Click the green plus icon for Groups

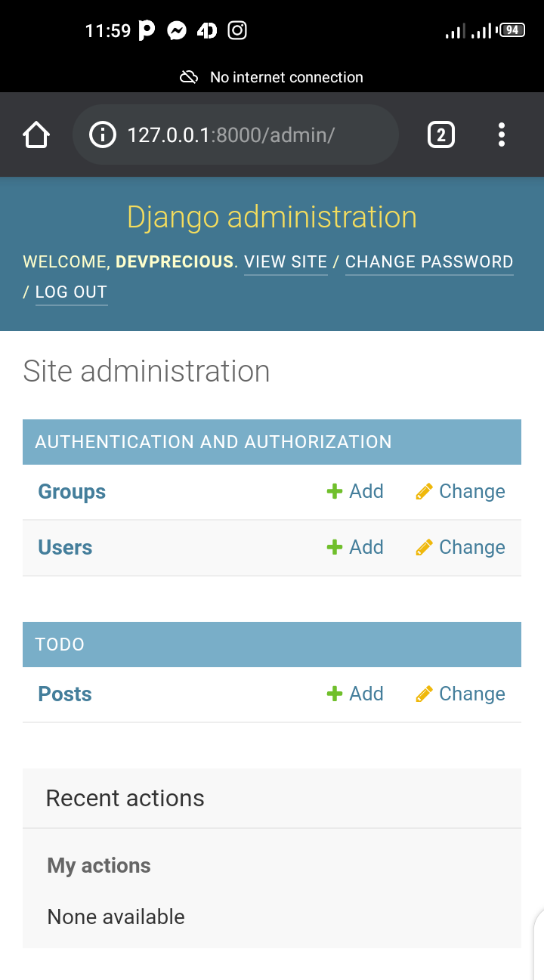(x=334, y=492)
